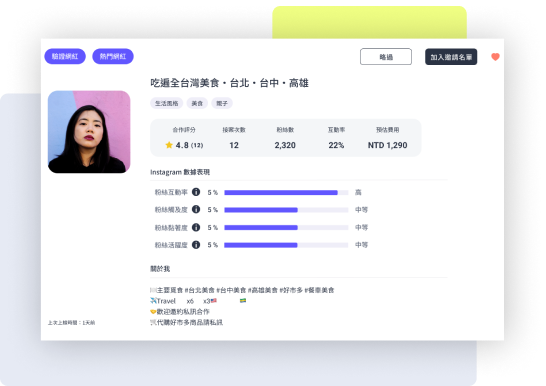Click the Instagram 數據表現 heading

pos(180,172)
